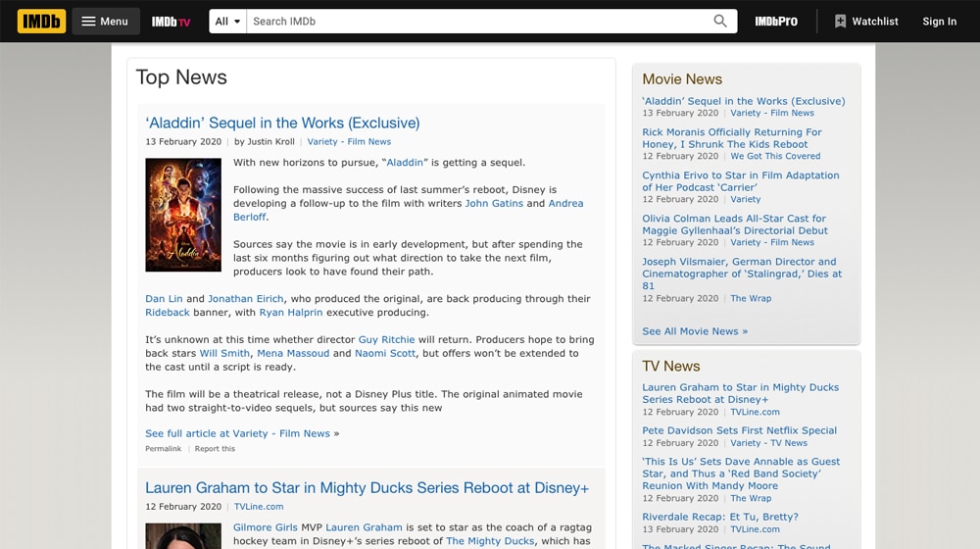Image resolution: width=980 pixels, height=549 pixels.
Task: Click See full article at Variety - Film News
Action: (237, 433)
